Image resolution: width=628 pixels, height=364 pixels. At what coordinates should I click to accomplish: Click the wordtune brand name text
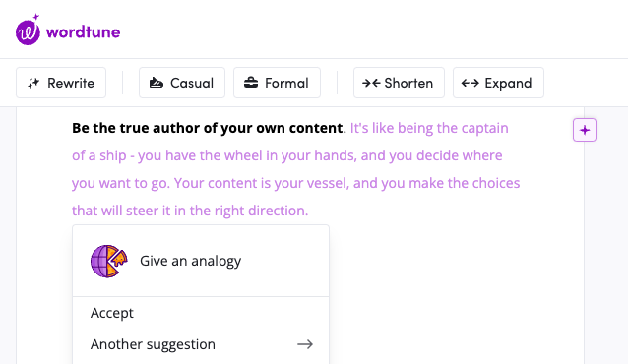(x=83, y=32)
